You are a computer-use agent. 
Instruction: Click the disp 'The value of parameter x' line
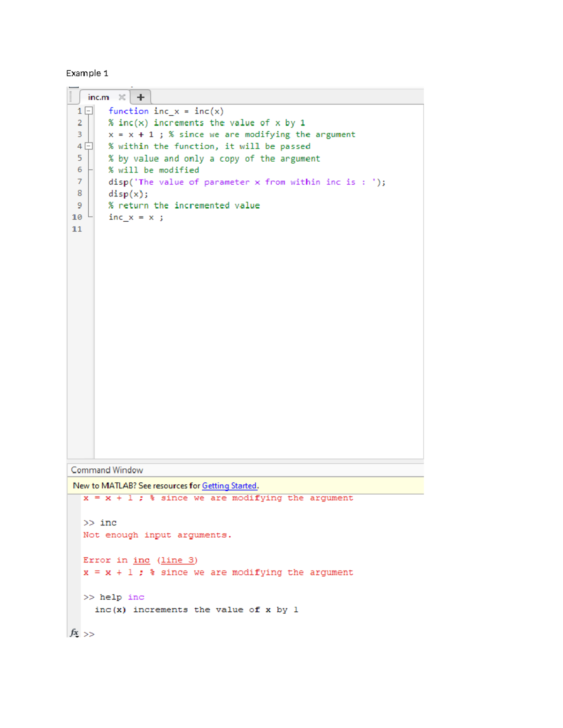click(247, 182)
